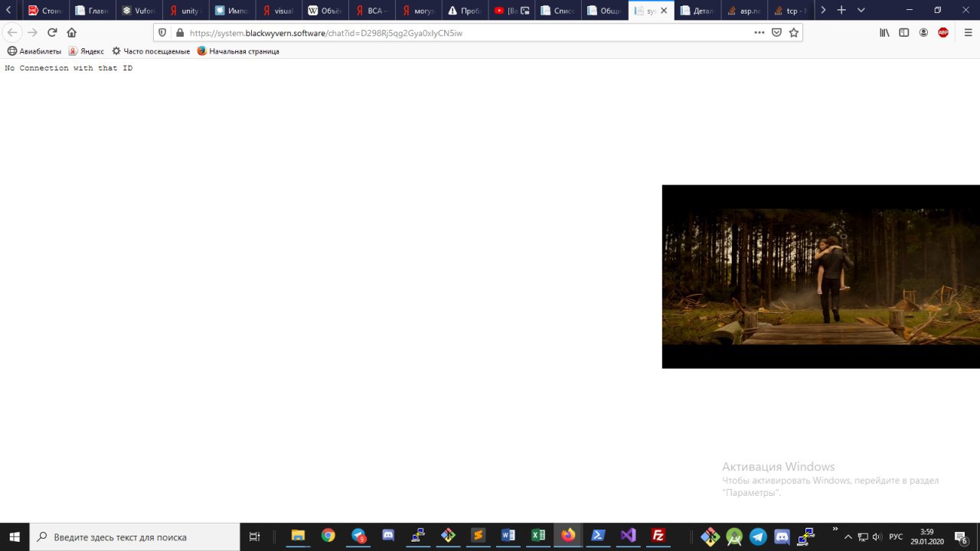
Task: Open the Adblock Plus extension
Action: (x=943, y=33)
